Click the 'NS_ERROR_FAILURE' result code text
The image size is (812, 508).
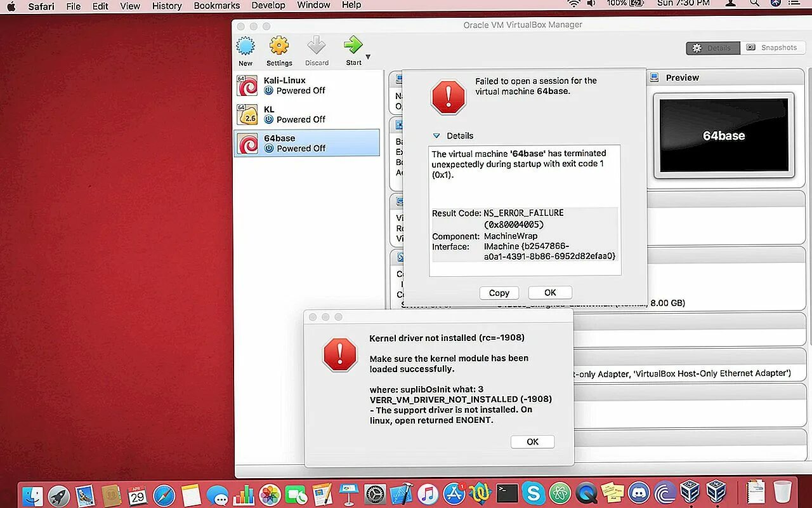(523, 213)
